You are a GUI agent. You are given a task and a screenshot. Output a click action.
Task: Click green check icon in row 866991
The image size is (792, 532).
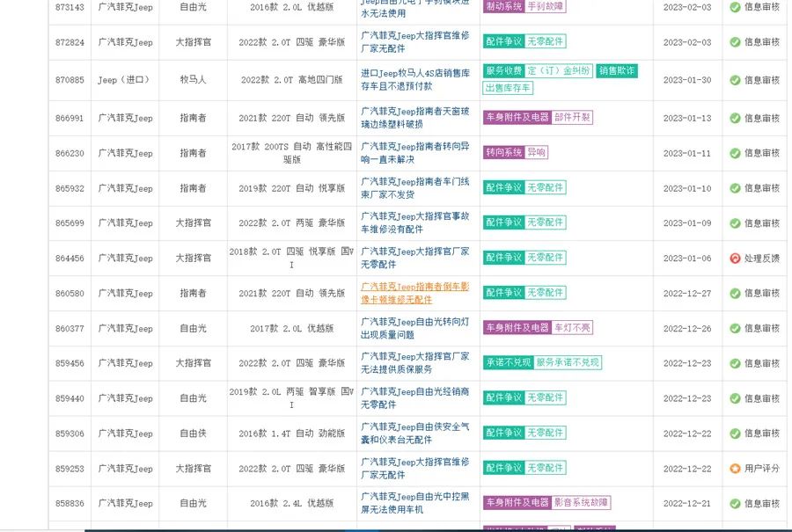[735, 118]
